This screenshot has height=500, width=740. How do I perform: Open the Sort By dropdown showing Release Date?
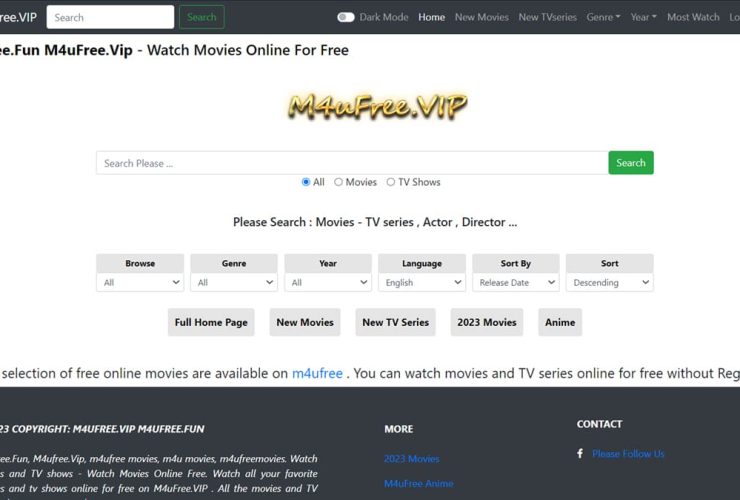pyautogui.click(x=516, y=282)
